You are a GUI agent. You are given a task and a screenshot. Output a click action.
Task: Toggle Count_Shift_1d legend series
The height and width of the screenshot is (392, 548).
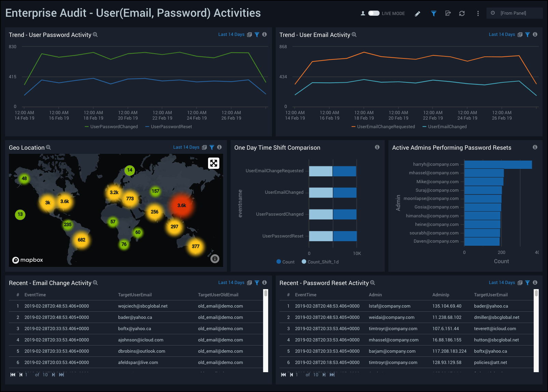(x=320, y=262)
